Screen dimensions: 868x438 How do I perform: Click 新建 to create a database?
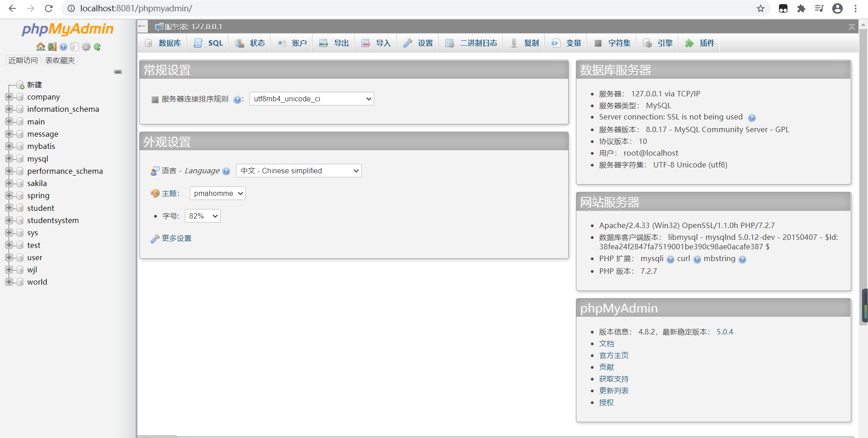pos(34,85)
